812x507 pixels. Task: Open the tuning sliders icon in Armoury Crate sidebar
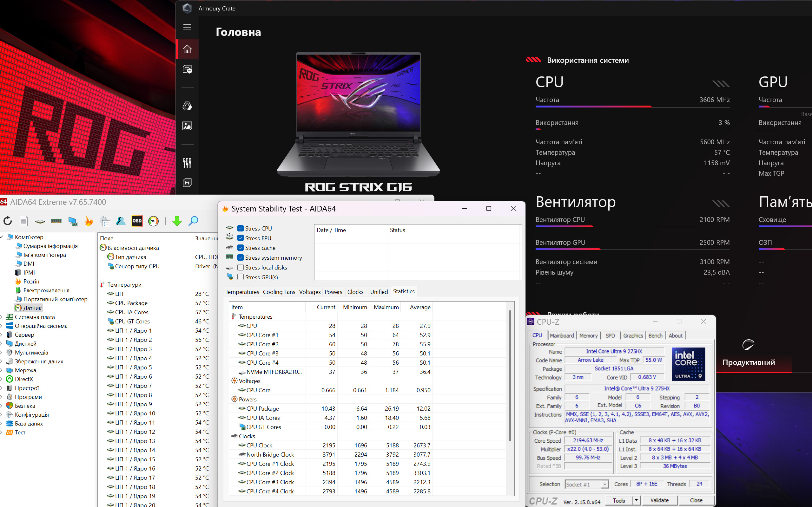(187, 163)
